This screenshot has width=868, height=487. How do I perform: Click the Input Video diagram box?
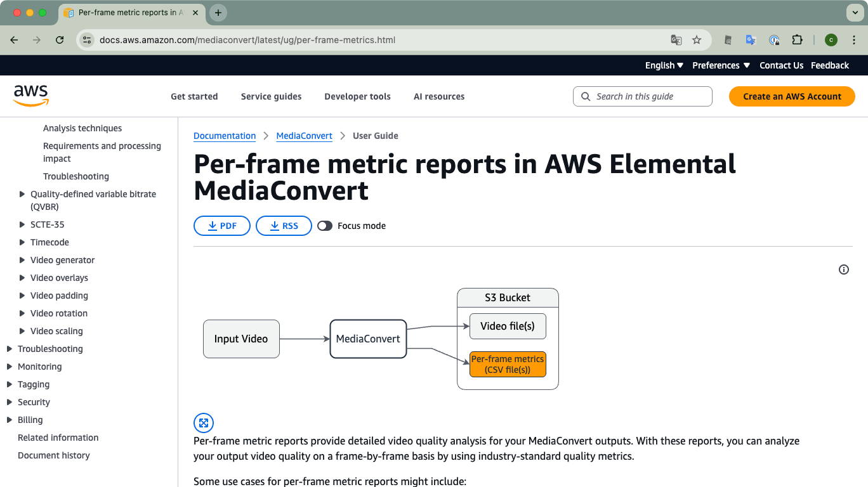coord(241,339)
